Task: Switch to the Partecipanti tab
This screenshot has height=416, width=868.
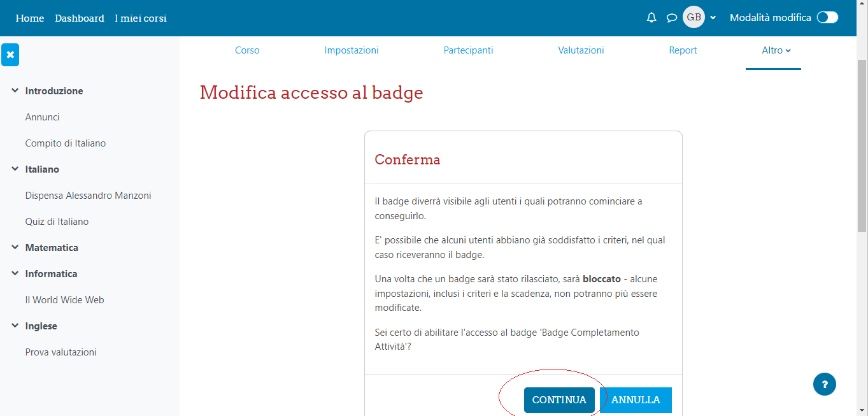Action: (468, 50)
